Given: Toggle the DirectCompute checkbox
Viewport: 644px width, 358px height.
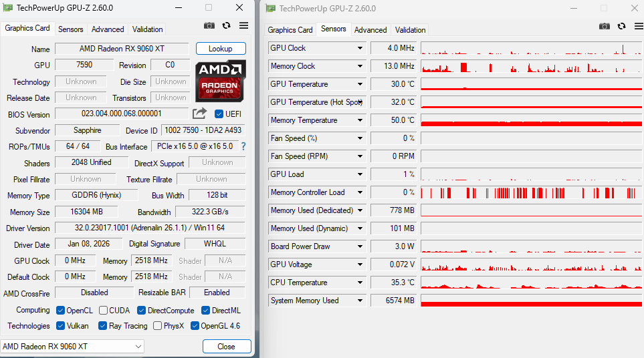Looking at the screenshot, I should 141,311.
